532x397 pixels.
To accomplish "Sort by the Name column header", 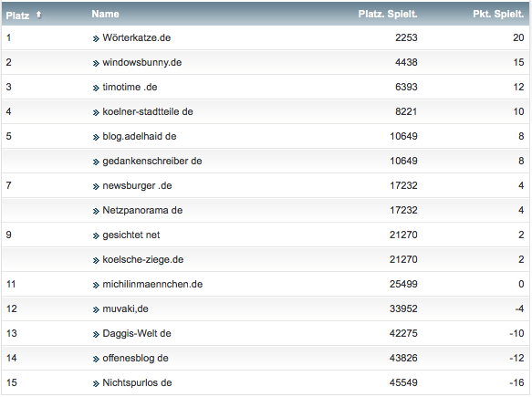I will [105, 14].
